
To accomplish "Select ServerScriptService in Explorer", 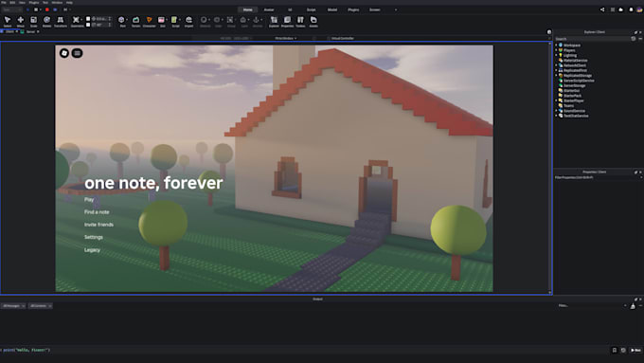I will (x=579, y=81).
